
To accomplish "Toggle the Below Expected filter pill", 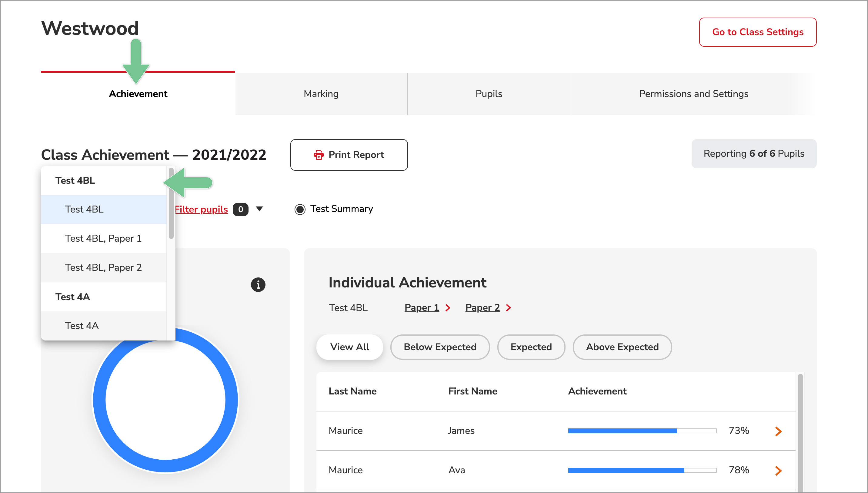I will tap(439, 347).
